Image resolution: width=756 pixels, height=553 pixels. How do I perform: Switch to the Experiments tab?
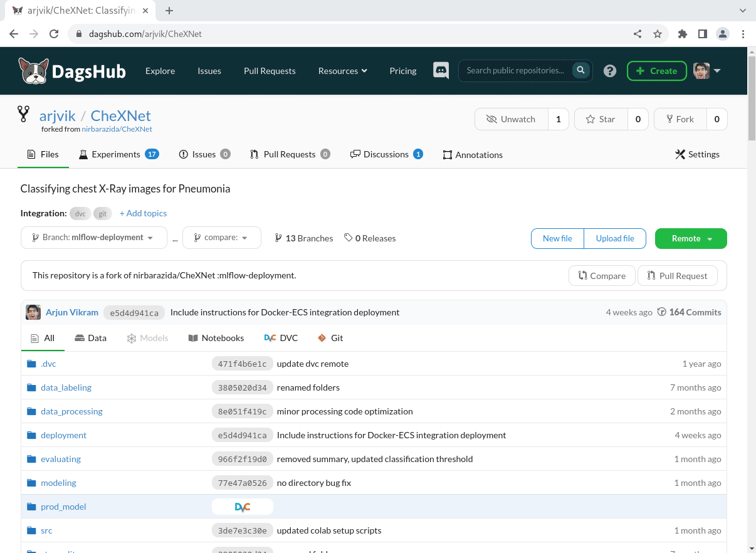[x=118, y=154]
